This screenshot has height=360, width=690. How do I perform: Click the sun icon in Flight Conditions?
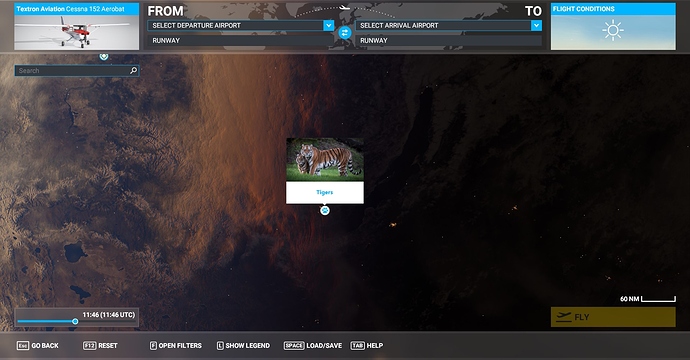coord(613,30)
